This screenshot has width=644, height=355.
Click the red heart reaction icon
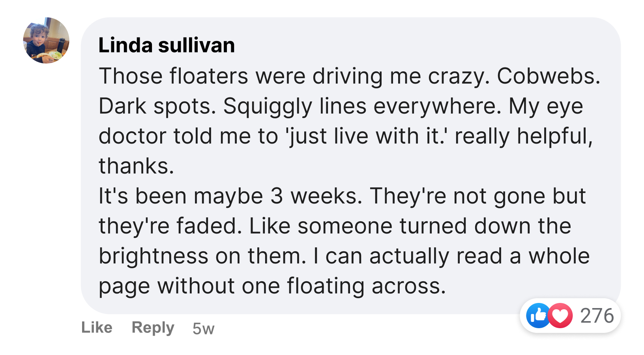click(x=561, y=316)
